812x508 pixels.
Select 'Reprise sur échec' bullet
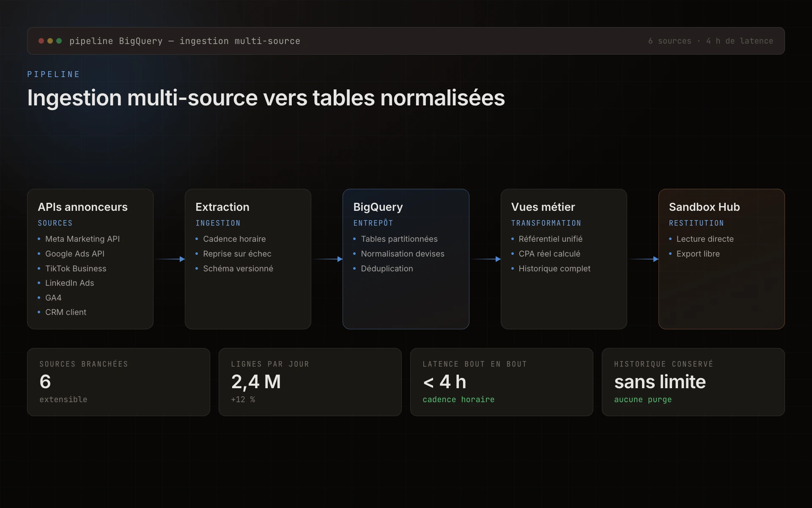(x=237, y=254)
